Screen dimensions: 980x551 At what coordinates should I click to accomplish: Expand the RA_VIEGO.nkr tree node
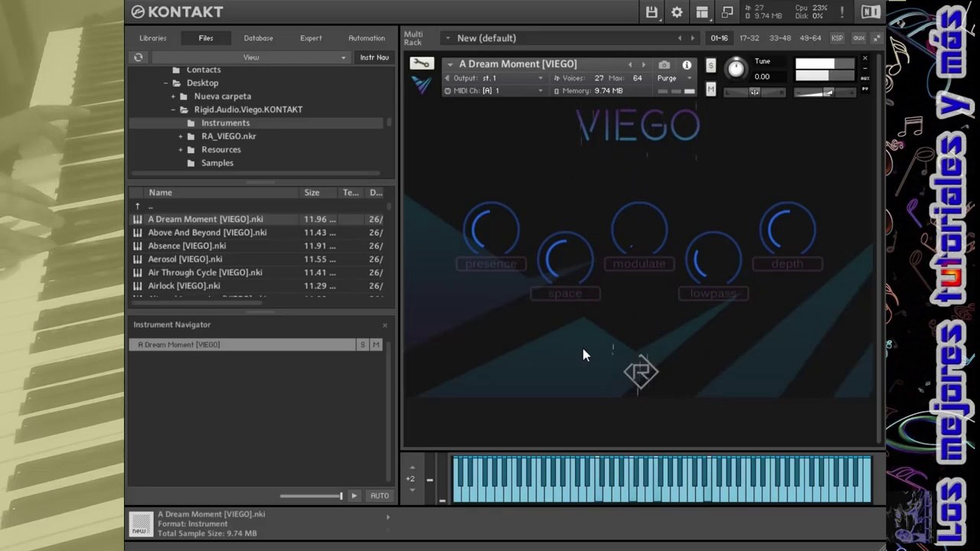tap(181, 136)
